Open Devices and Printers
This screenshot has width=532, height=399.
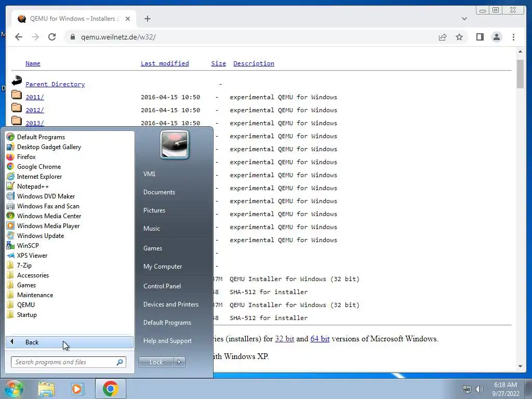click(170, 304)
